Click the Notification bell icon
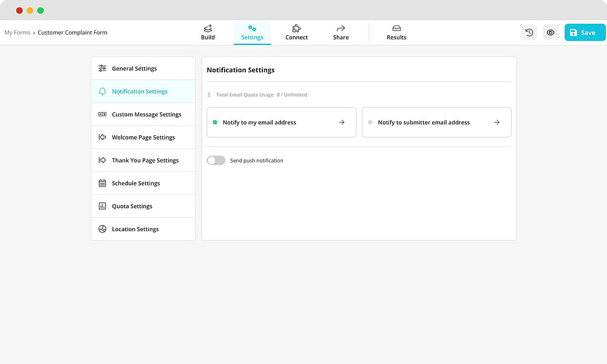The width and height of the screenshot is (607, 364). [x=102, y=91]
